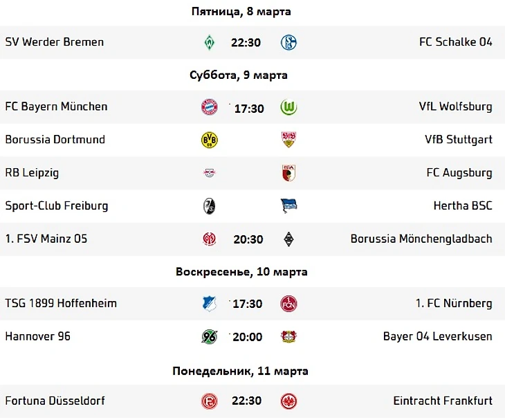Click the VfB Stuttgart crest
Viewport: 505px width, 420px height.
[x=288, y=140]
